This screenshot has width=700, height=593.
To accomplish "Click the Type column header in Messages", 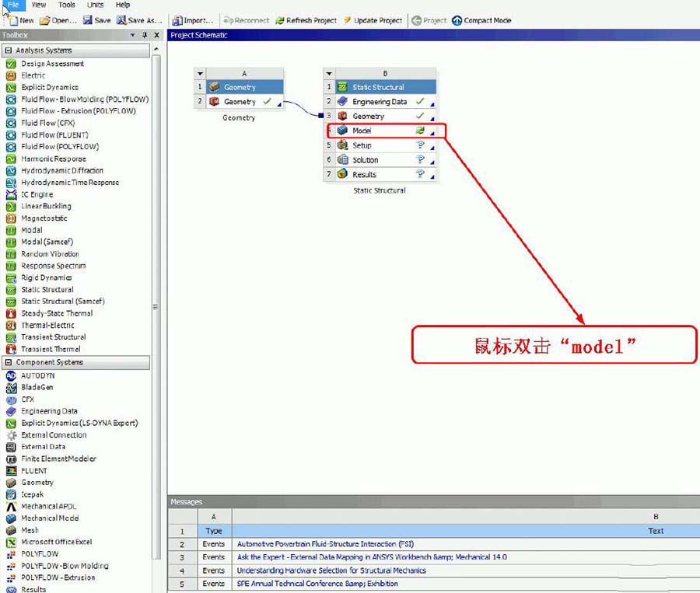I will (x=215, y=531).
